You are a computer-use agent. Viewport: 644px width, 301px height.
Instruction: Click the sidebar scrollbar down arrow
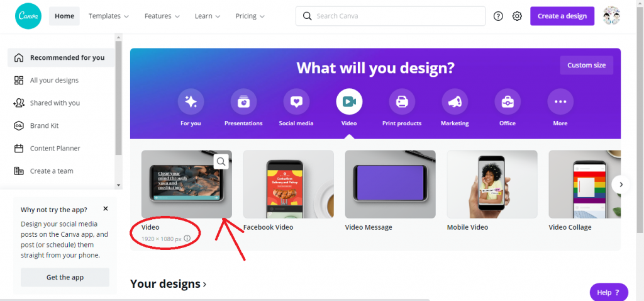[119, 185]
